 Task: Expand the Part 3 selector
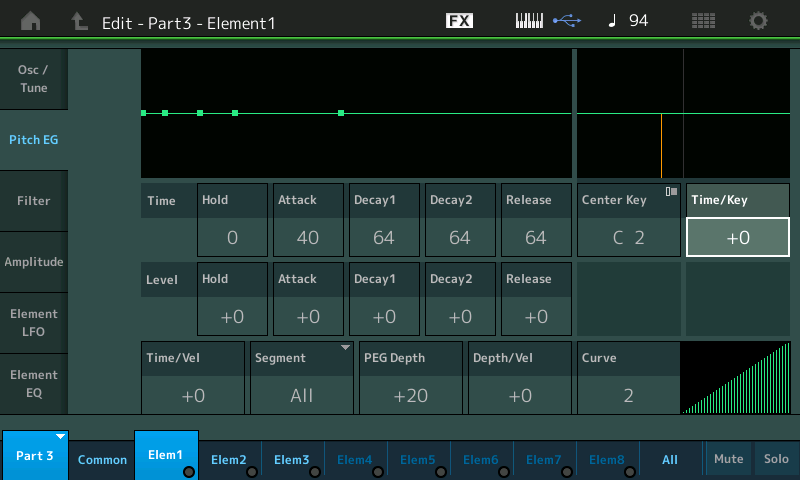[x=35, y=455]
